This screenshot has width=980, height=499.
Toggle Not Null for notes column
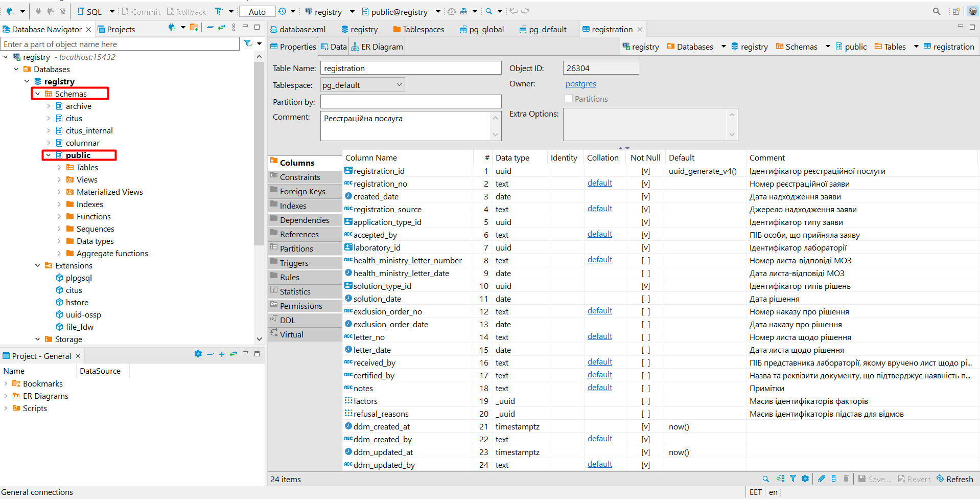click(646, 388)
